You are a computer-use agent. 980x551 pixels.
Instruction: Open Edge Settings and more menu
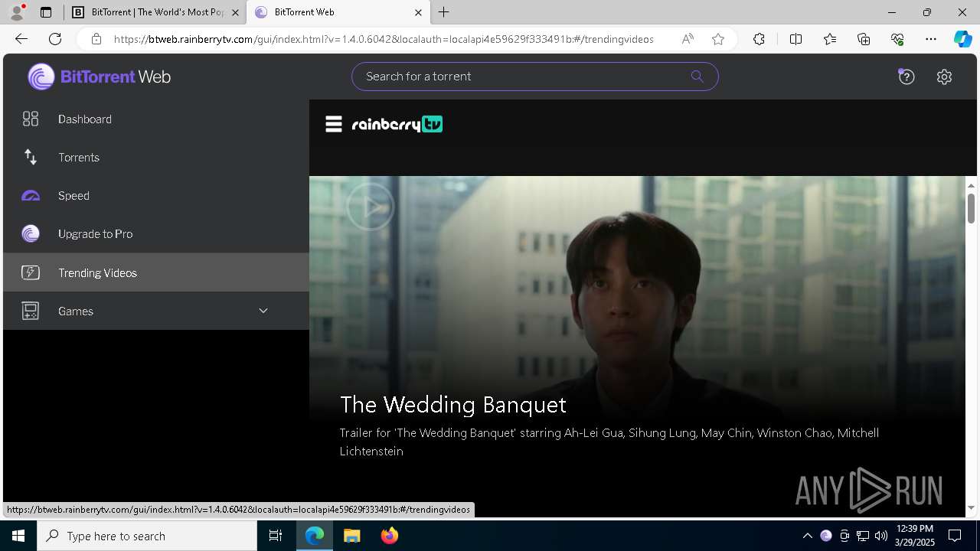click(x=931, y=39)
